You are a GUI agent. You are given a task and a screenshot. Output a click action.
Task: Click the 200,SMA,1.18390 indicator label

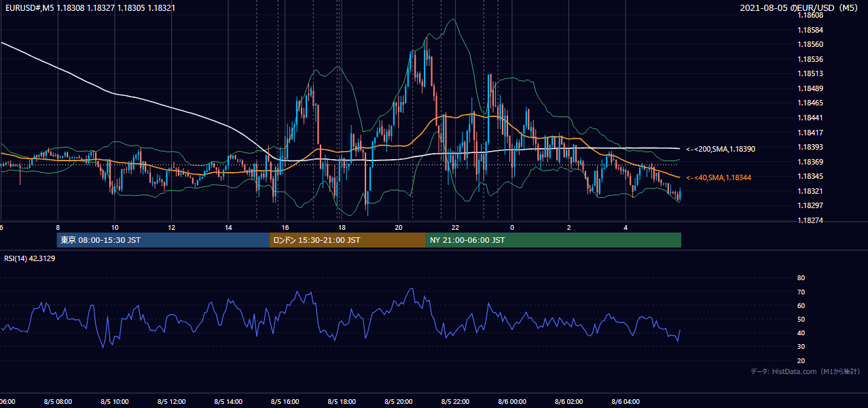pos(721,149)
